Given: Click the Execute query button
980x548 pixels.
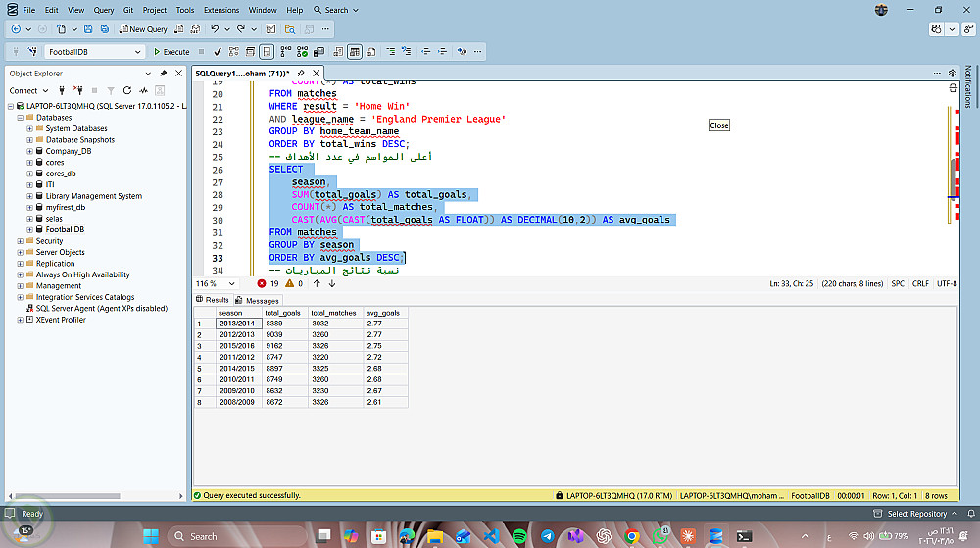Looking at the screenshot, I should point(171,52).
